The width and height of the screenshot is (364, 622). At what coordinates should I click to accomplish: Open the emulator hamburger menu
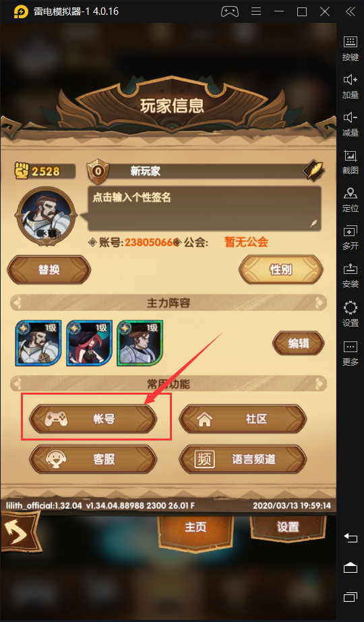256,11
